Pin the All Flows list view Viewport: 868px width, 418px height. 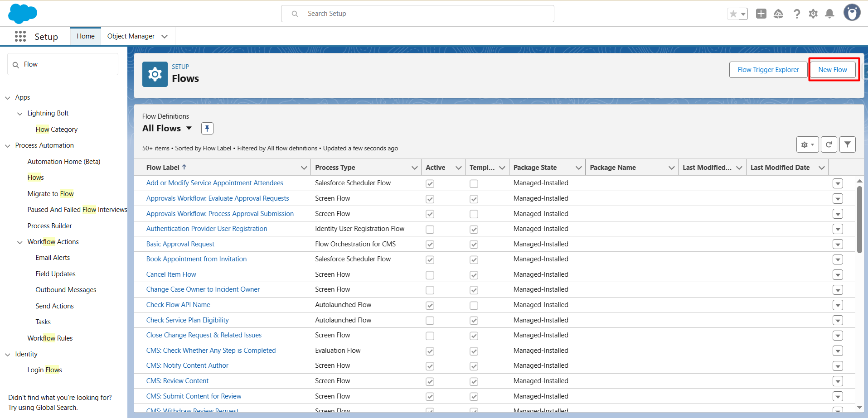(207, 129)
